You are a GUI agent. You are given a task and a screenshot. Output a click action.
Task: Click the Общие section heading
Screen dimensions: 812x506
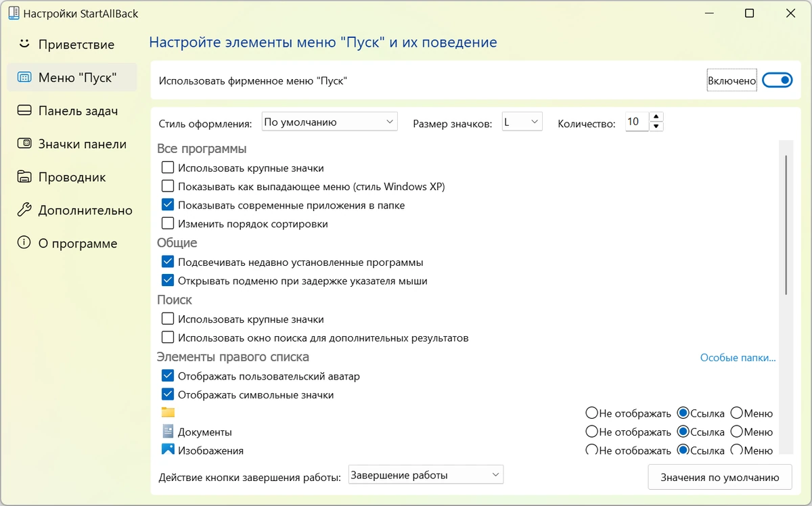click(177, 242)
